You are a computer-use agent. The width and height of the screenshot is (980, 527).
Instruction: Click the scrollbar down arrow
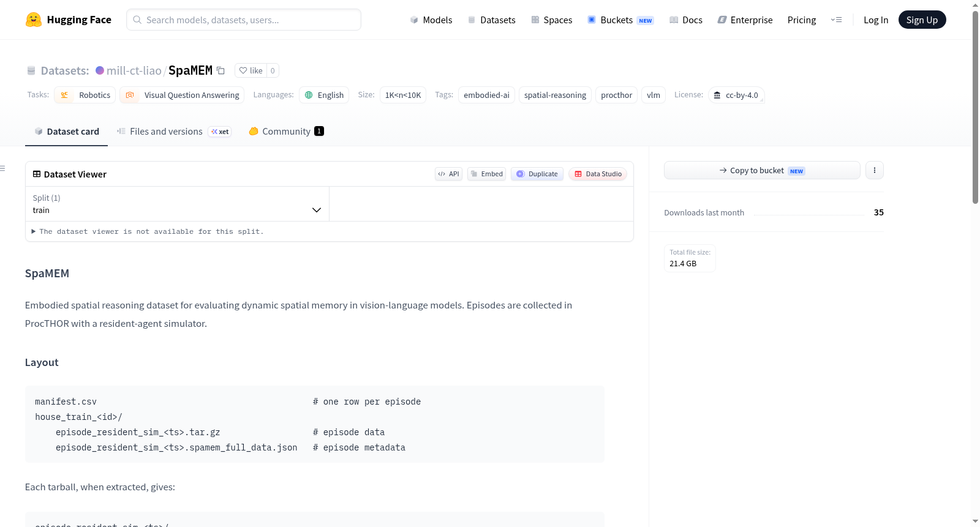(x=975, y=521)
